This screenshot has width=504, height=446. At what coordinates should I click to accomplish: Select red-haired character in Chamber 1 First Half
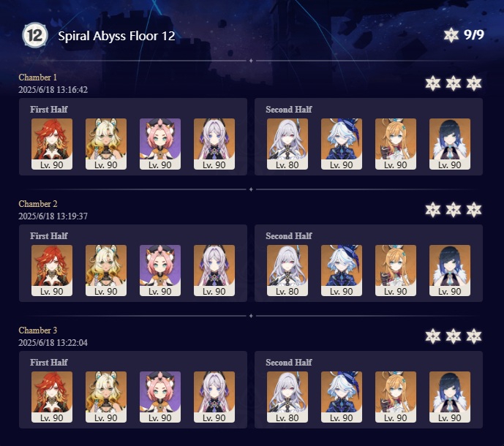pyautogui.click(x=52, y=144)
